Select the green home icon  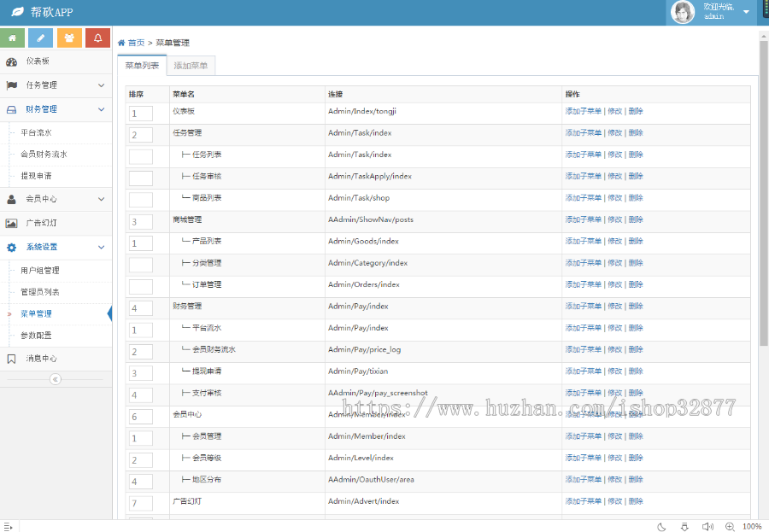12,38
